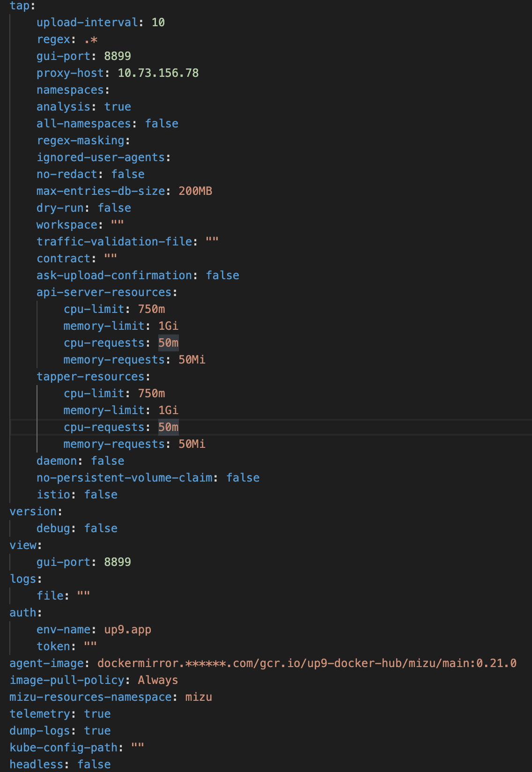Select the image-pull-policy value Always
The image size is (532, 772).
point(158,680)
